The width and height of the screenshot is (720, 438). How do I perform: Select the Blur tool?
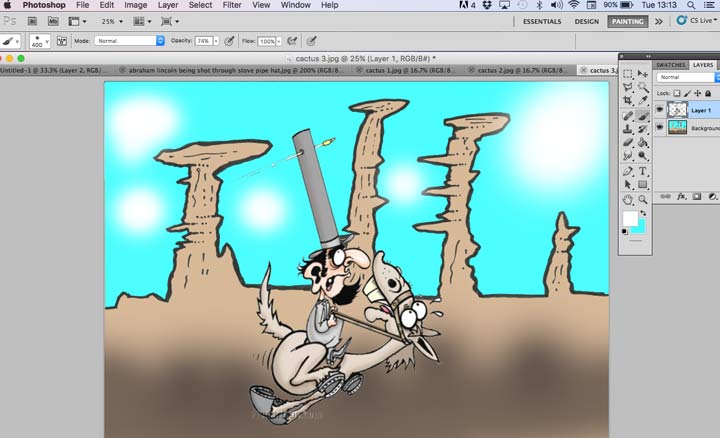tap(628, 156)
